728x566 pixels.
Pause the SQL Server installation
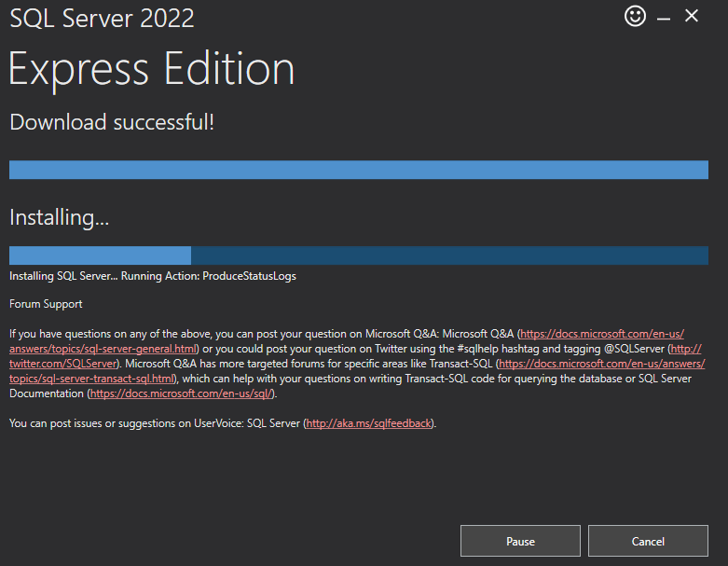coord(520,541)
